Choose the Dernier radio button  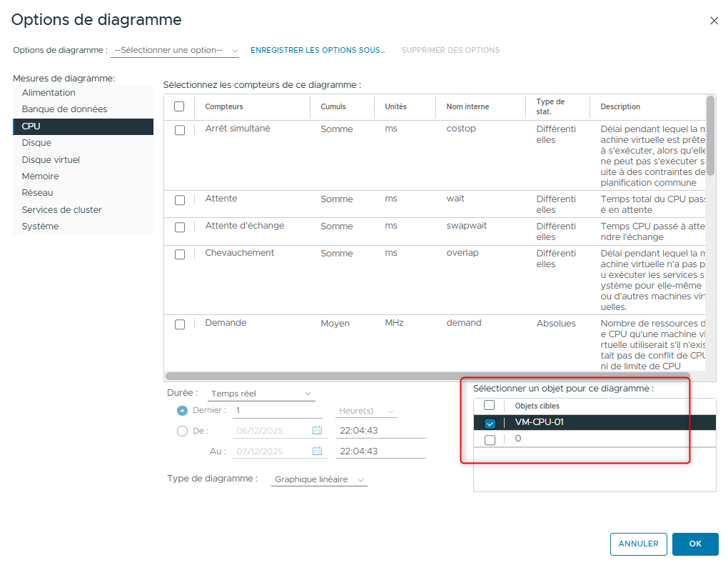(x=182, y=411)
